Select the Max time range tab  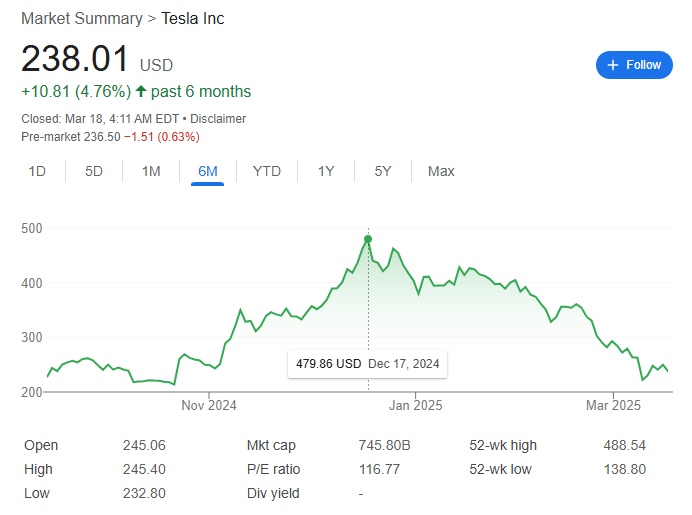(441, 171)
